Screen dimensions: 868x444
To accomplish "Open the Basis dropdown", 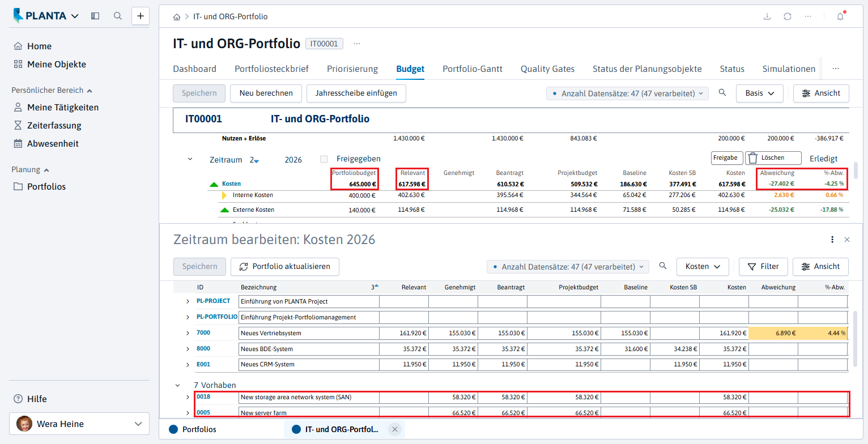I will point(760,93).
